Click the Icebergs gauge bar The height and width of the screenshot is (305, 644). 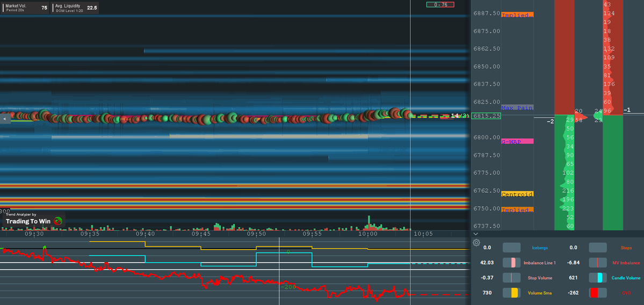point(511,248)
